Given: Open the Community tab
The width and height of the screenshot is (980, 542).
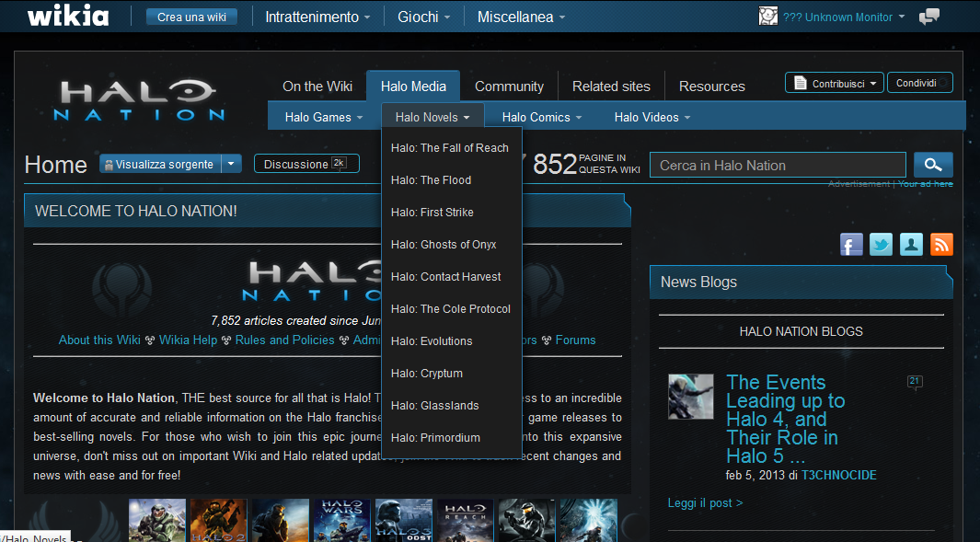Looking at the screenshot, I should click(510, 86).
